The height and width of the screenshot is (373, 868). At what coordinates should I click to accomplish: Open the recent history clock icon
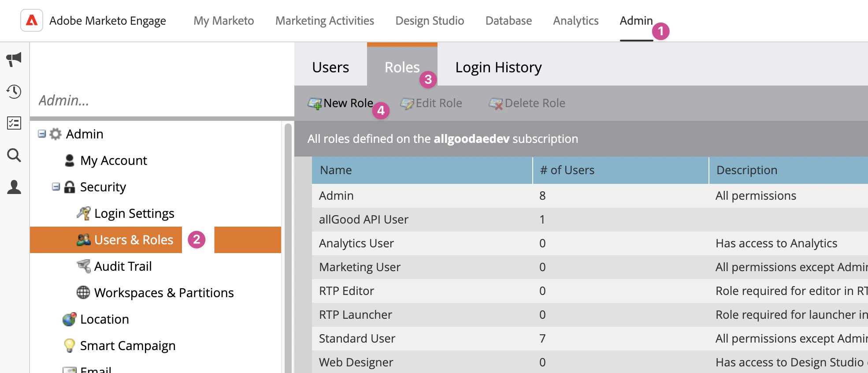[x=14, y=91]
